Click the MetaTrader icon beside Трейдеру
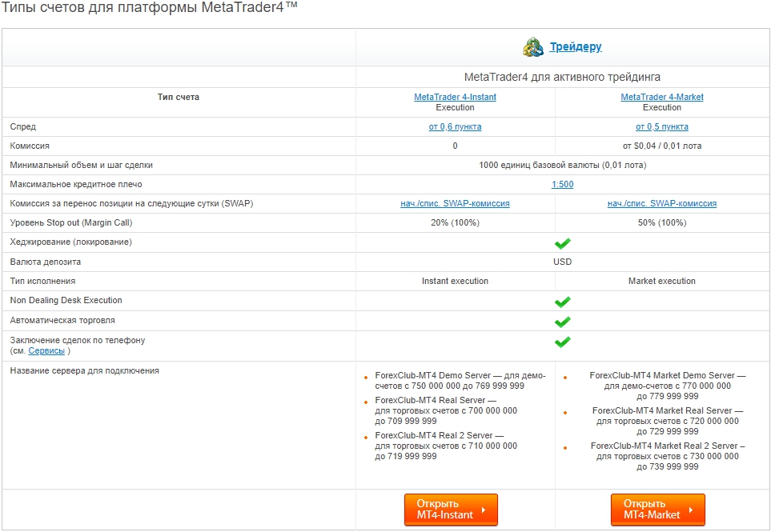The image size is (771, 532). pos(533,47)
